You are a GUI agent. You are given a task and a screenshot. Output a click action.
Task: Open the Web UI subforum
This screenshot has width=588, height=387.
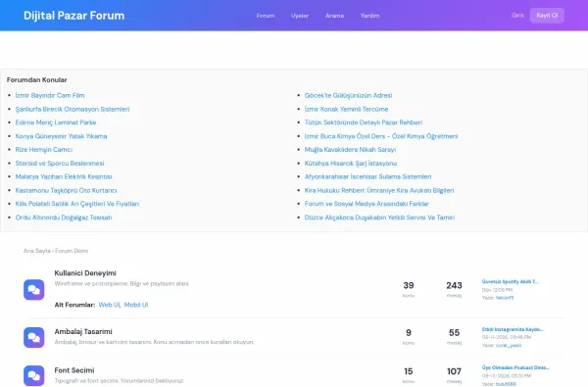tap(109, 305)
